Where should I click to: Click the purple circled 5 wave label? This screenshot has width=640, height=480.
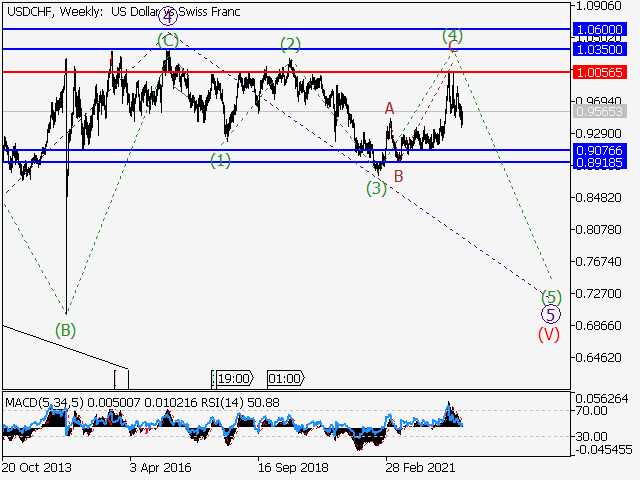pos(551,315)
